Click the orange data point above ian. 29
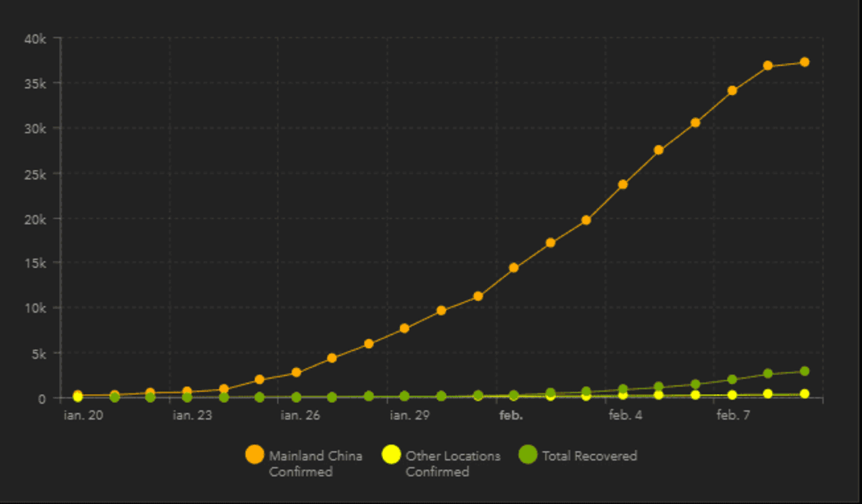 click(404, 328)
